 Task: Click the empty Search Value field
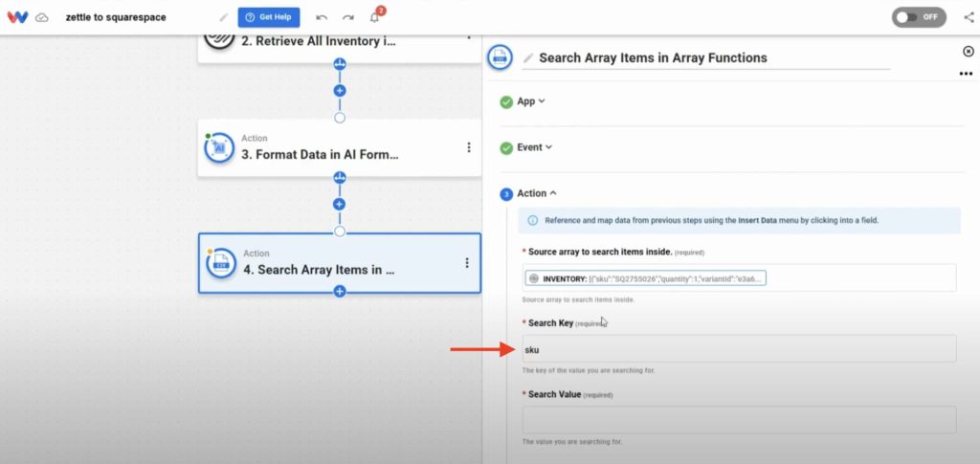coord(740,420)
